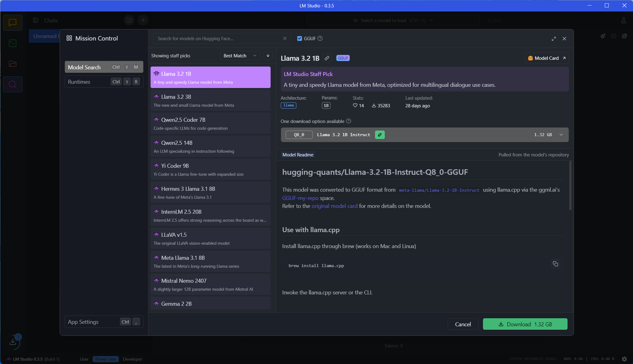Click the likes heart icon
Image resolution: width=633 pixels, height=364 pixels.
[x=355, y=105]
